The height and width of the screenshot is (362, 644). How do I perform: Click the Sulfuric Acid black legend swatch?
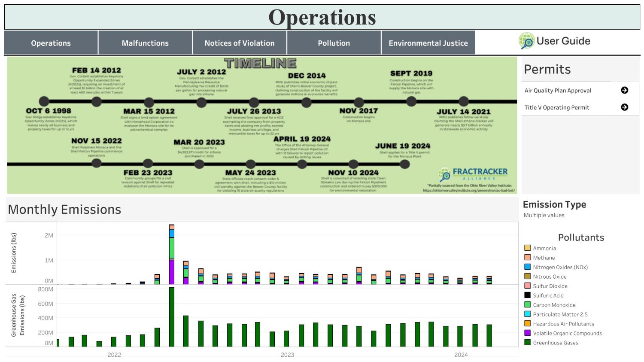[x=527, y=295]
